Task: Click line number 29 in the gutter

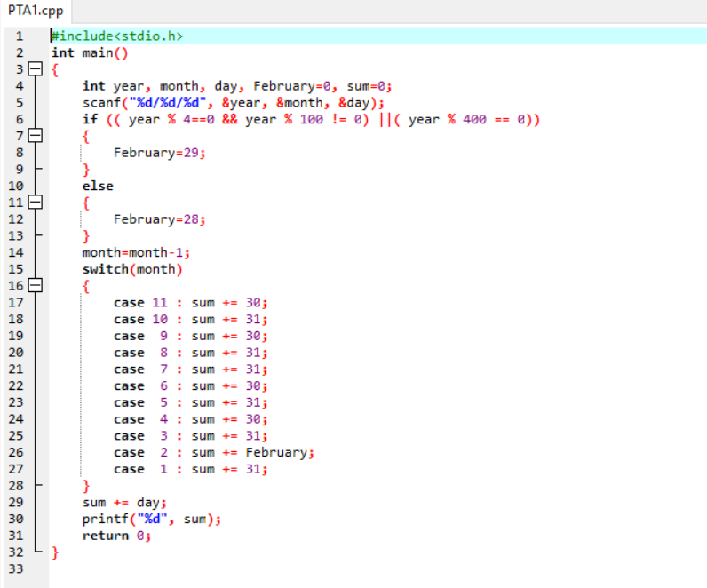Action: coord(16,503)
